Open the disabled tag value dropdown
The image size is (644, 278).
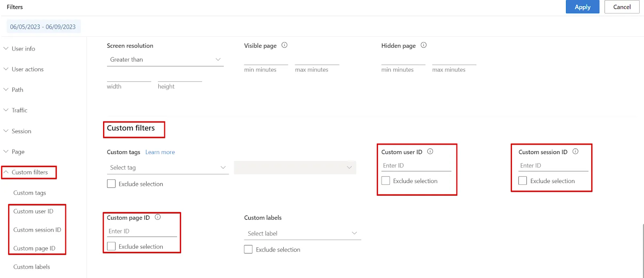click(295, 168)
